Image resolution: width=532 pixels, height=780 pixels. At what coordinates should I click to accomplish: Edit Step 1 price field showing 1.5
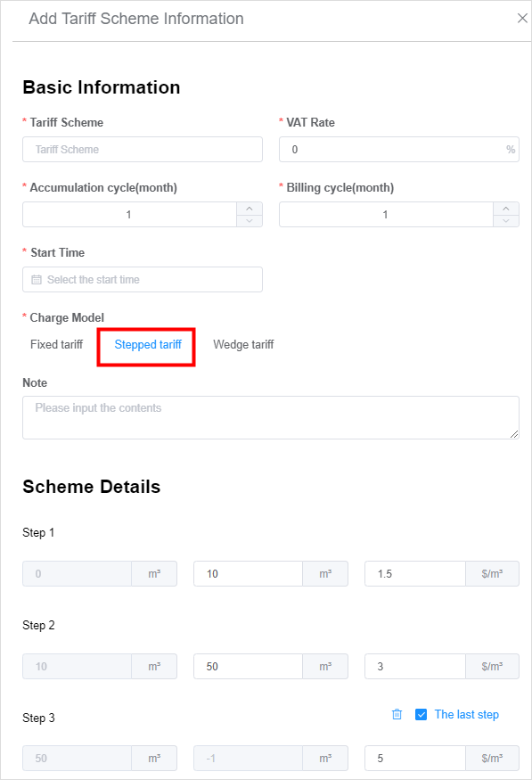[x=415, y=573]
